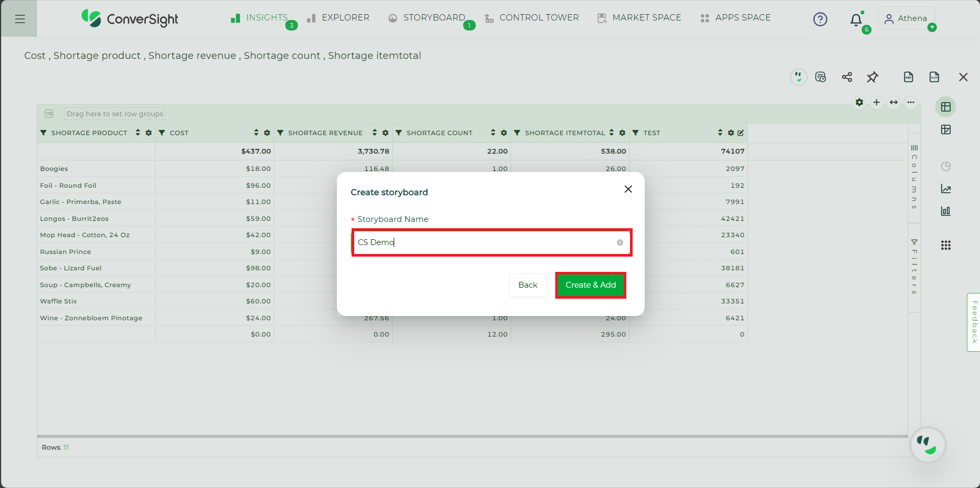The height and width of the screenshot is (488, 980).
Task: Sort the COST column
Action: [256, 133]
